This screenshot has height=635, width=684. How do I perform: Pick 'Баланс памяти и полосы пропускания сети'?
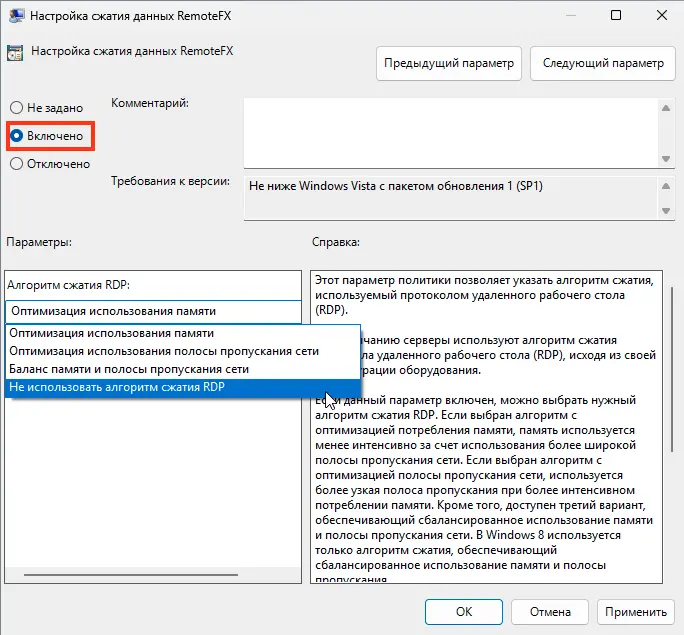[x=183, y=369]
